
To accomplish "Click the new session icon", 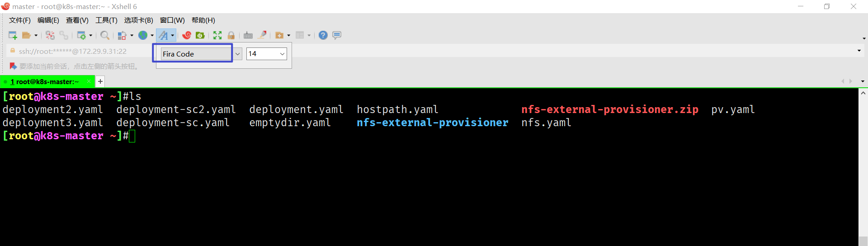I will (x=13, y=35).
